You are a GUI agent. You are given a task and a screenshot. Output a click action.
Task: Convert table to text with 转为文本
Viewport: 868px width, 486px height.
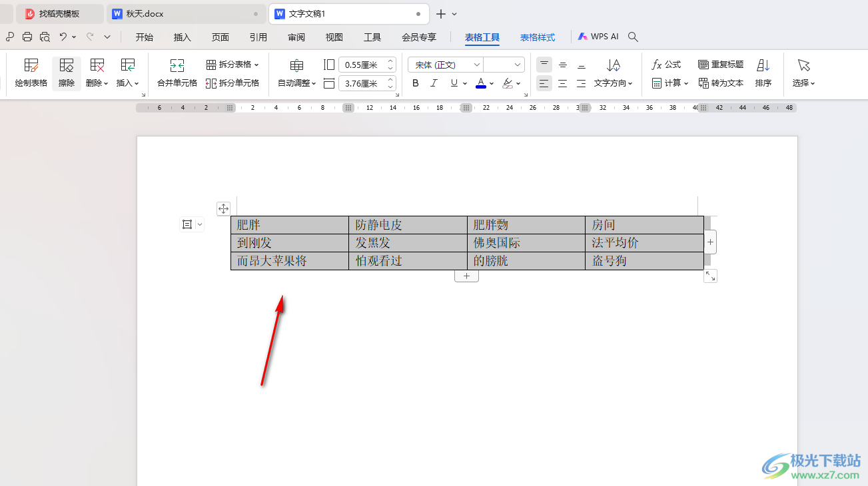click(x=721, y=83)
